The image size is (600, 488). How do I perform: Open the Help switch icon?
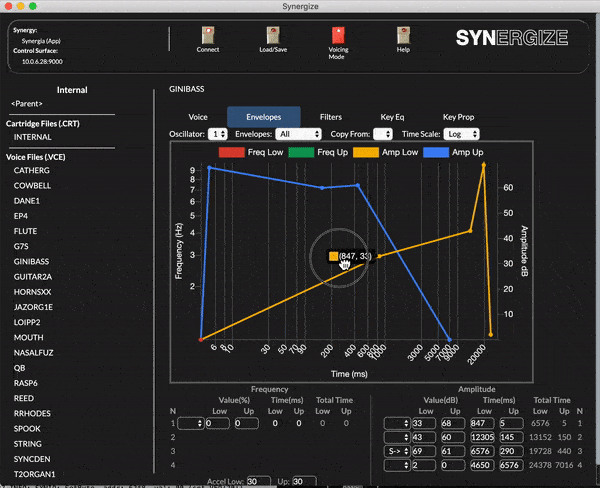point(403,35)
